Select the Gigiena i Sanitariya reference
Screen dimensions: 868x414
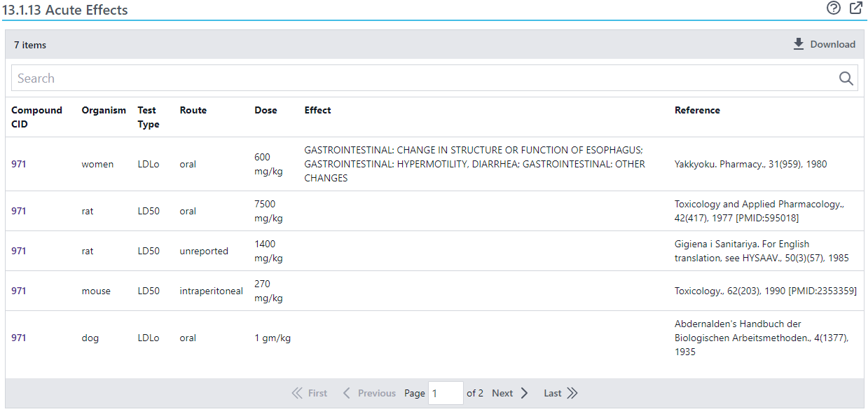pos(762,251)
